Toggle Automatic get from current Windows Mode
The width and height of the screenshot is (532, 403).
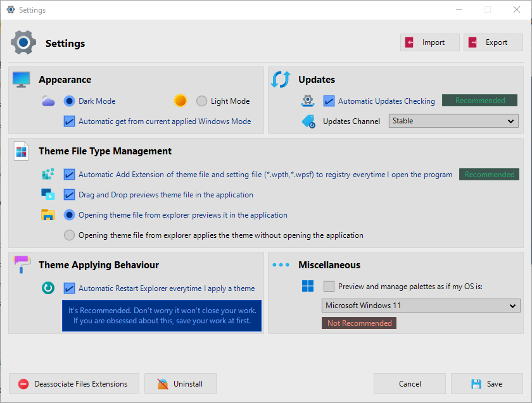click(x=69, y=121)
